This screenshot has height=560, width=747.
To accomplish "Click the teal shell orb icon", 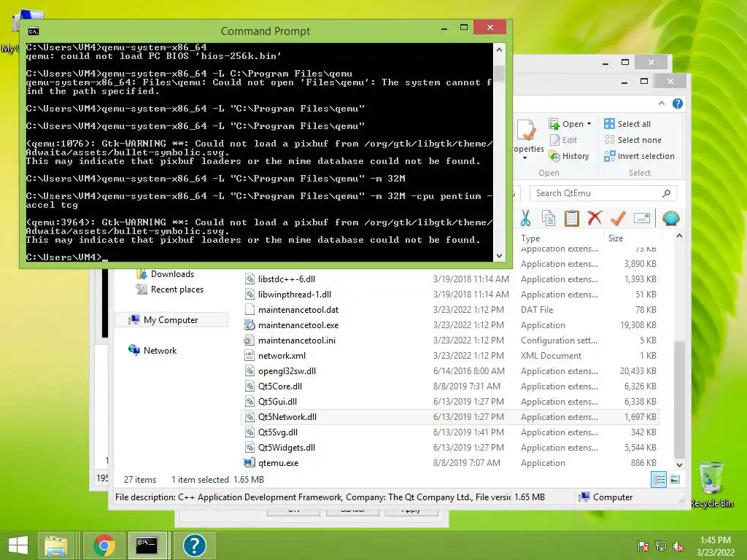I will coord(671,218).
